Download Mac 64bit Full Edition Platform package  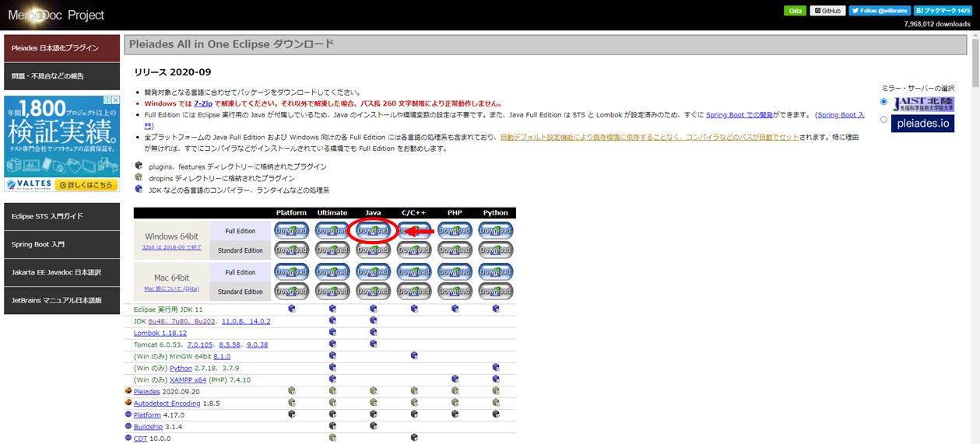pyautogui.click(x=291, y=271)
